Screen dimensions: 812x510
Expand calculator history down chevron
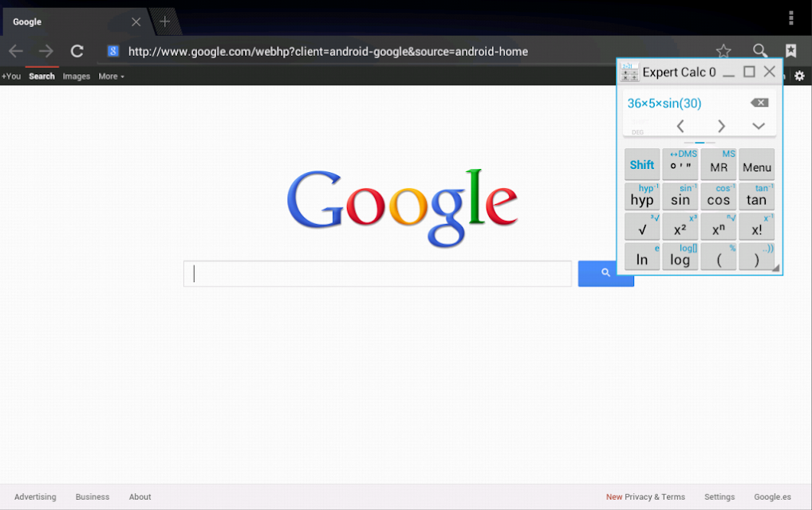coord(758,126)
